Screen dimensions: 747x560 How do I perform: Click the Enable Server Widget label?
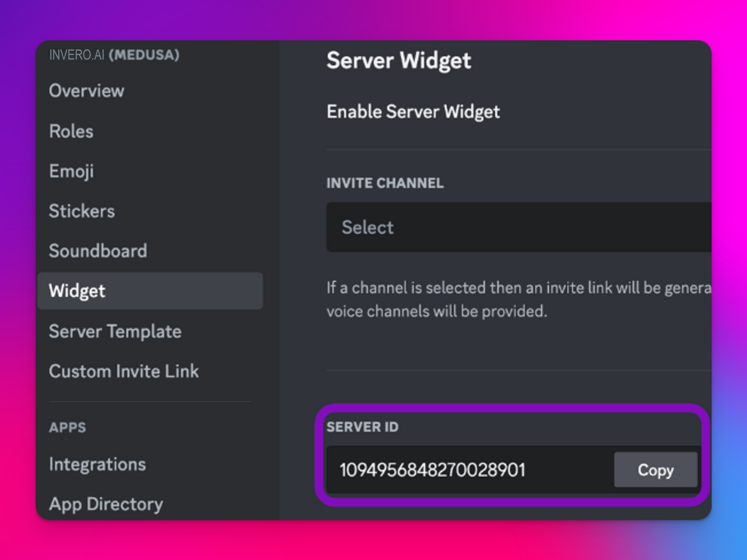pos(413,112)
